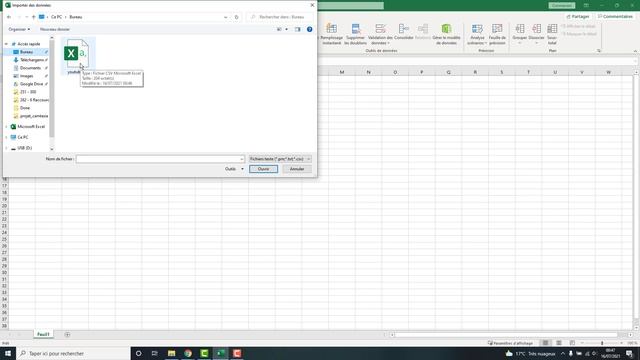
Task: Select column S header in Excel
Action: pyautogui.click(x=502, y=72)
